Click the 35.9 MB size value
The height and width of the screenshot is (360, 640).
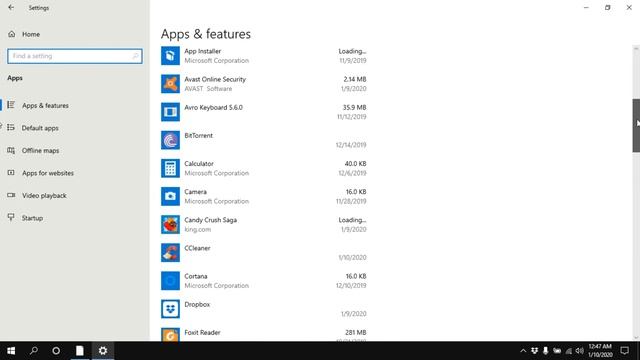354,107
